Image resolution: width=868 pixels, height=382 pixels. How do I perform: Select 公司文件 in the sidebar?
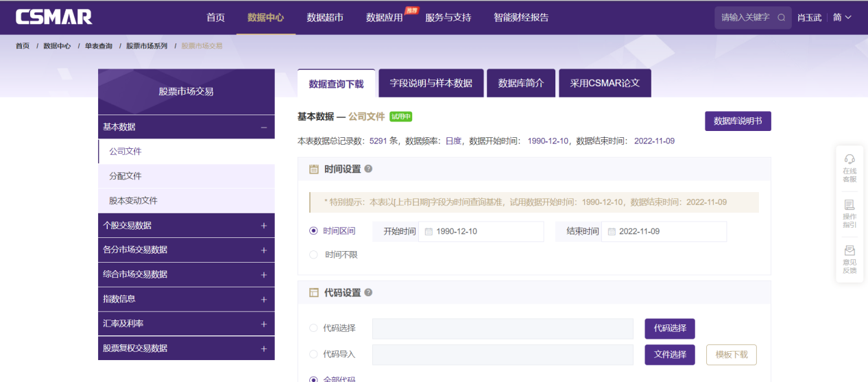186,152
